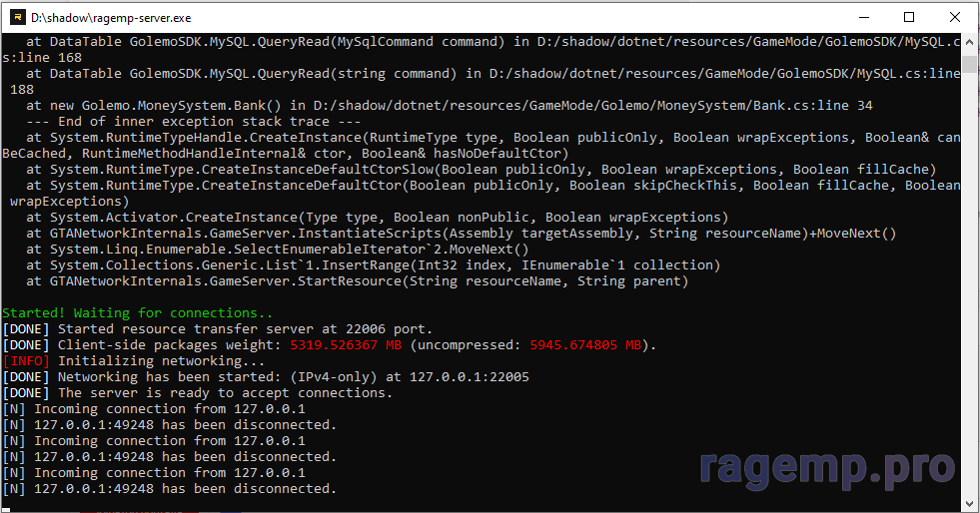Select the uncompressed 5945.674805 MB value
This screenshot has height=513, width=980.
[589, 345]
